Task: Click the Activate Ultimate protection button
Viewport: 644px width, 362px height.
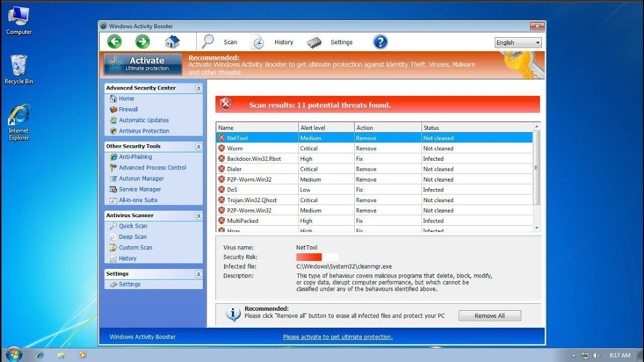Action: click(x=143, y=64)
